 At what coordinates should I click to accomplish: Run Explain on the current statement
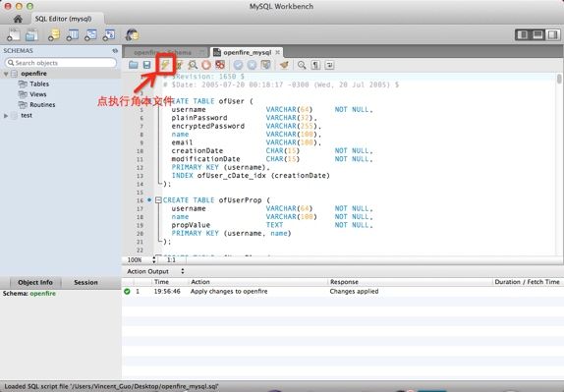193,65
